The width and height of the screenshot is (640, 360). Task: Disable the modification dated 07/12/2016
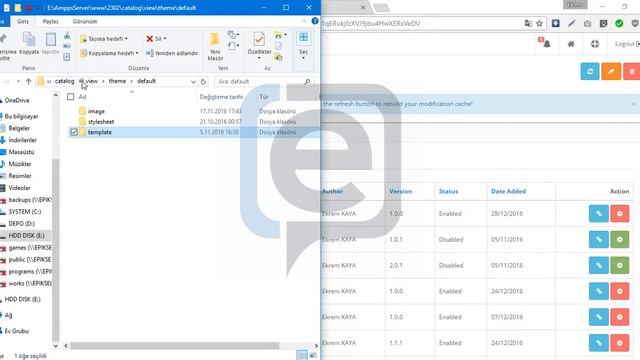pos(620,317)
